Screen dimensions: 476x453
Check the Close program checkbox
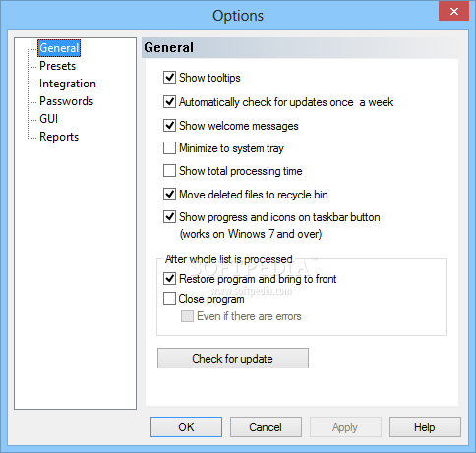(x=169, y=299)
